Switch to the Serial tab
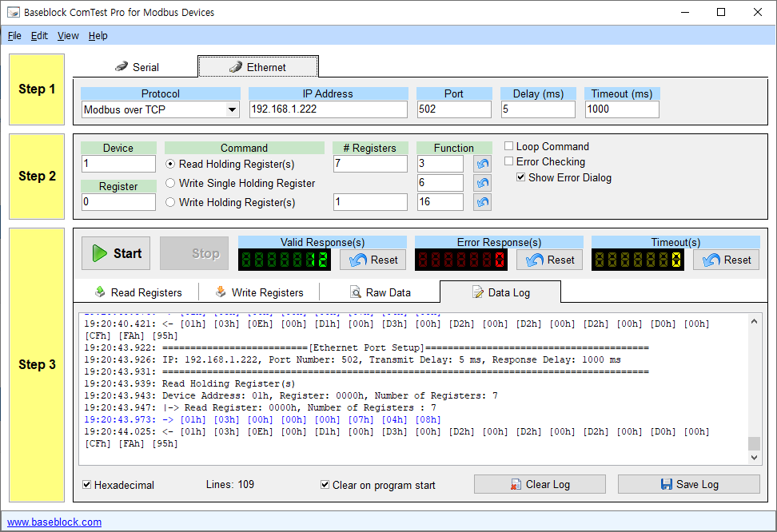777x532 pixels. coord(136,67)
